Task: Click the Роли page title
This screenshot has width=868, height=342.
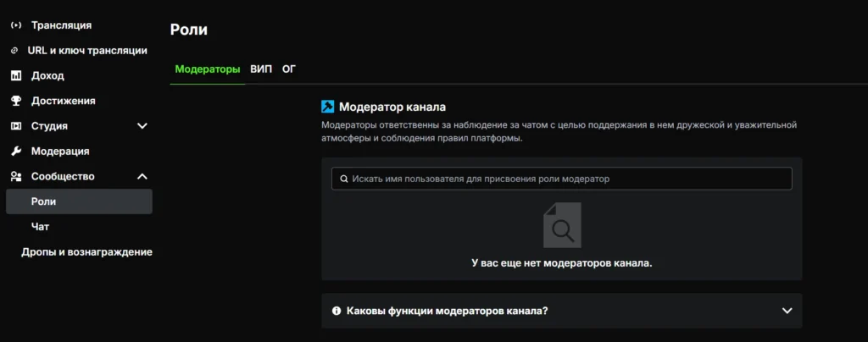Action: (189, 30)
